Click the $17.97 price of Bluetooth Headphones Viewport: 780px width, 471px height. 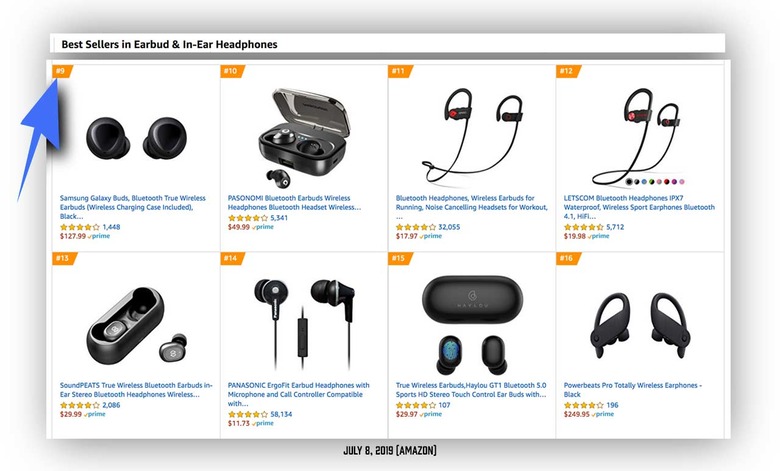click(x=406, y=236)
